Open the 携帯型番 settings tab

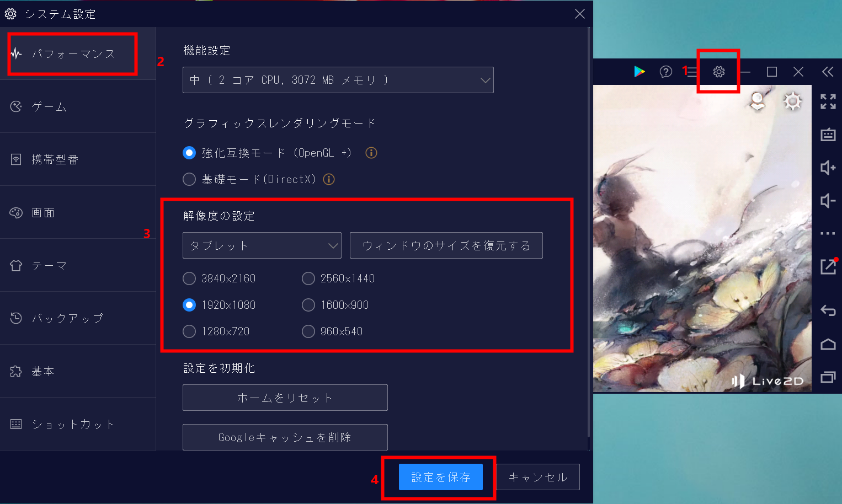[x=78, y=159]
